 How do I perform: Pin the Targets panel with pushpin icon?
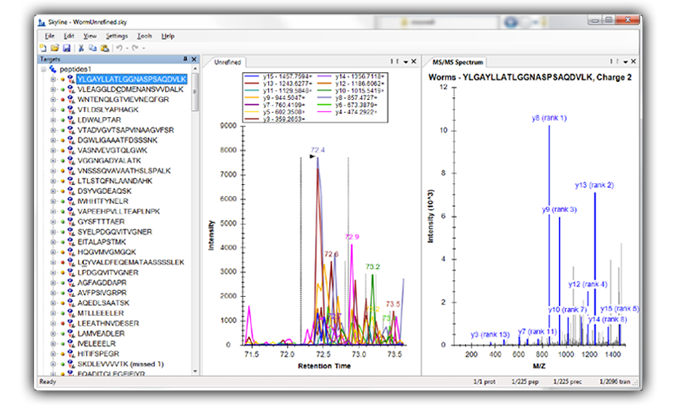tap(186, 60)
